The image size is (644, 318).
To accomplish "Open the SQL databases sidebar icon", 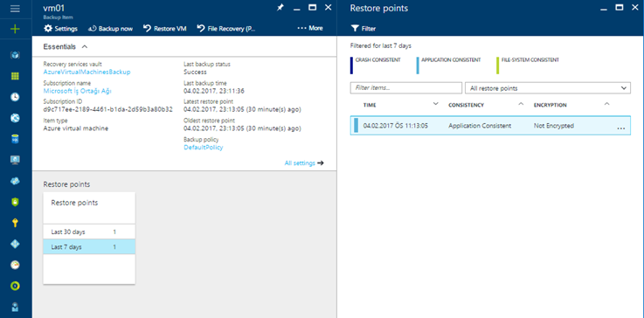I will coord(15,139).
